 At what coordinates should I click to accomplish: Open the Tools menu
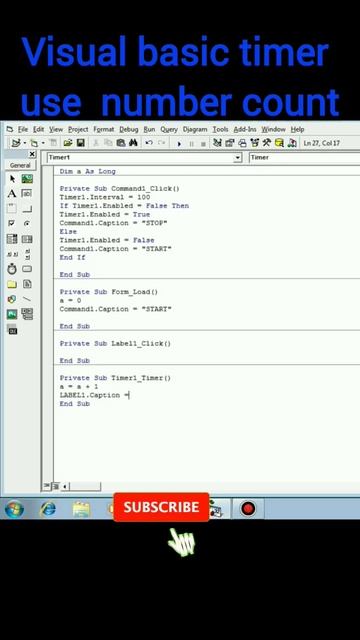220,129
